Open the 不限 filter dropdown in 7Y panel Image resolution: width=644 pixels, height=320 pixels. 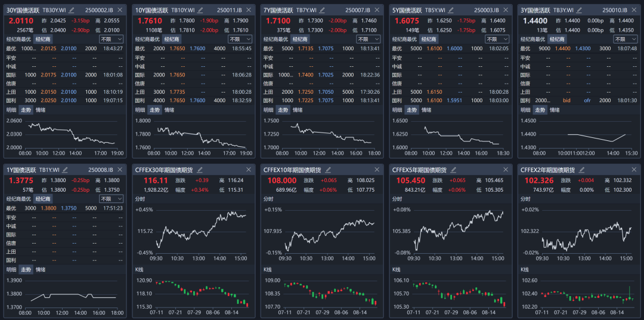coord(369,39)
